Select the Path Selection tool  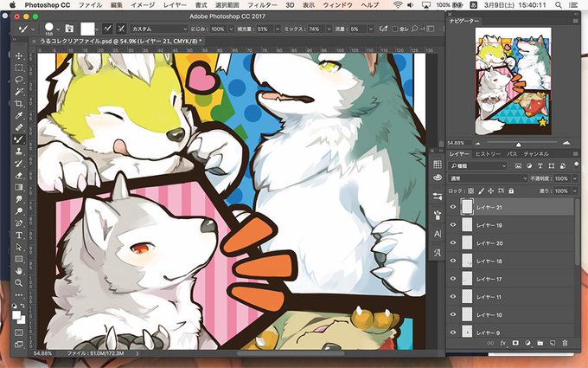19,247
